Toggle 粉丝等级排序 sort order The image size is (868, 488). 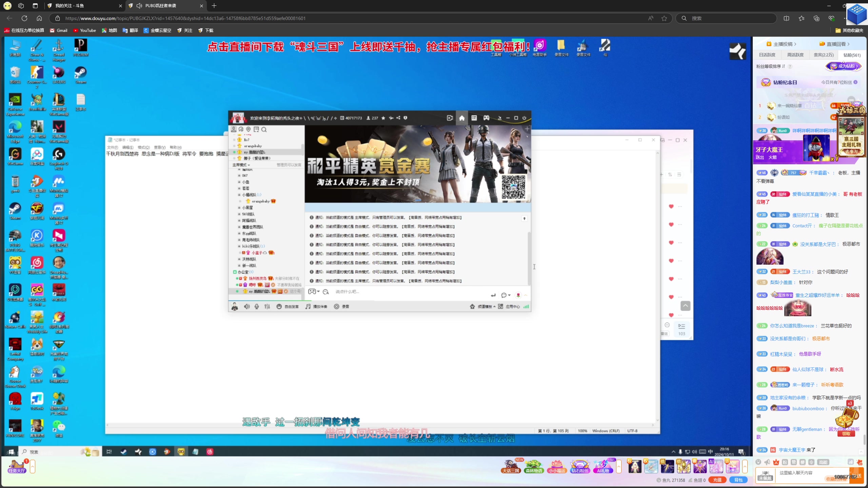[x=771, y=66]
